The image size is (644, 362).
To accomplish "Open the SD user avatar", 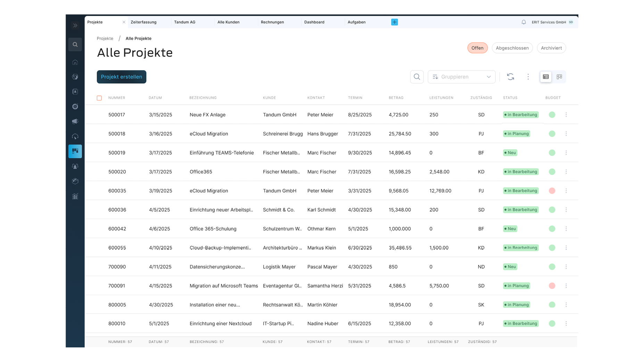I will (x=571, y=22).
